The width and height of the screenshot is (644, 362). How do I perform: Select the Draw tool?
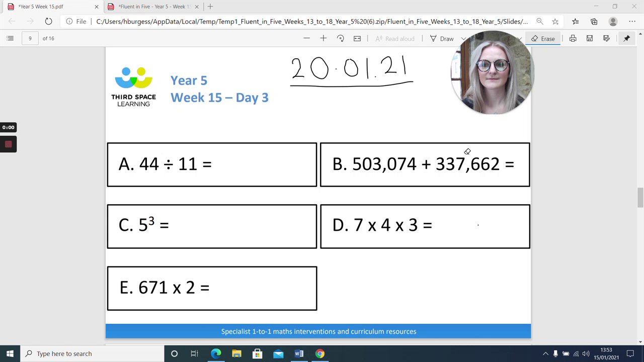click(442, 39)
